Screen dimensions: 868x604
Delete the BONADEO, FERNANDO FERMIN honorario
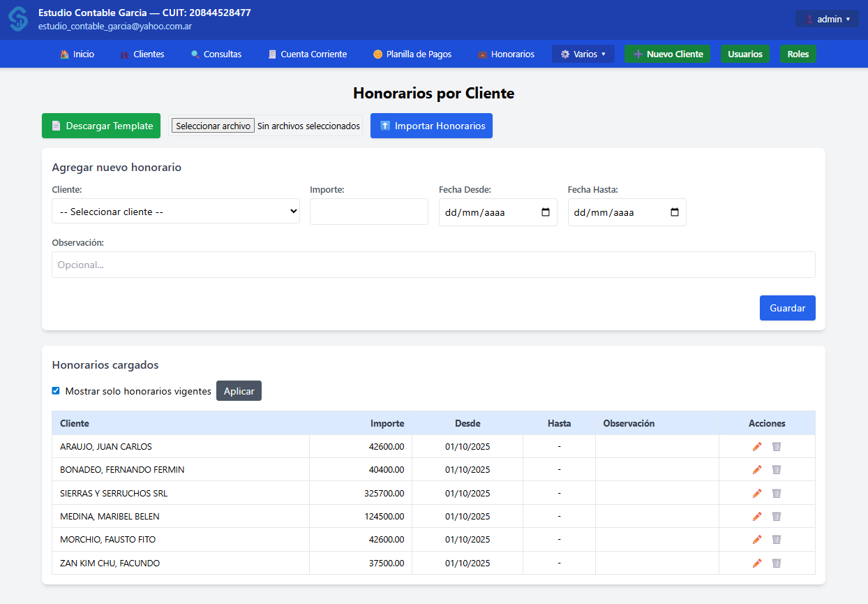pyautogui.click(x=776, y=470)
